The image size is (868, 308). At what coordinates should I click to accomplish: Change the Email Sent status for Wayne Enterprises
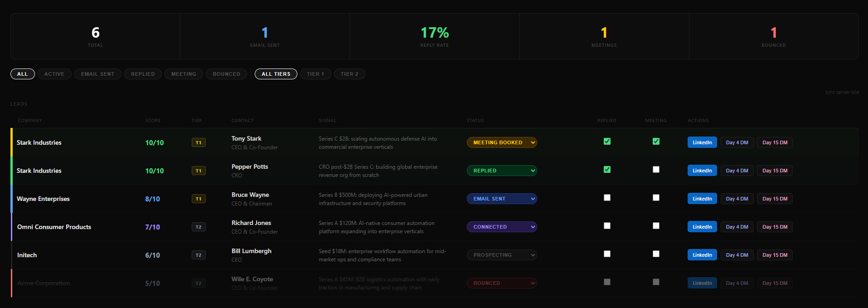coord(502,199)
